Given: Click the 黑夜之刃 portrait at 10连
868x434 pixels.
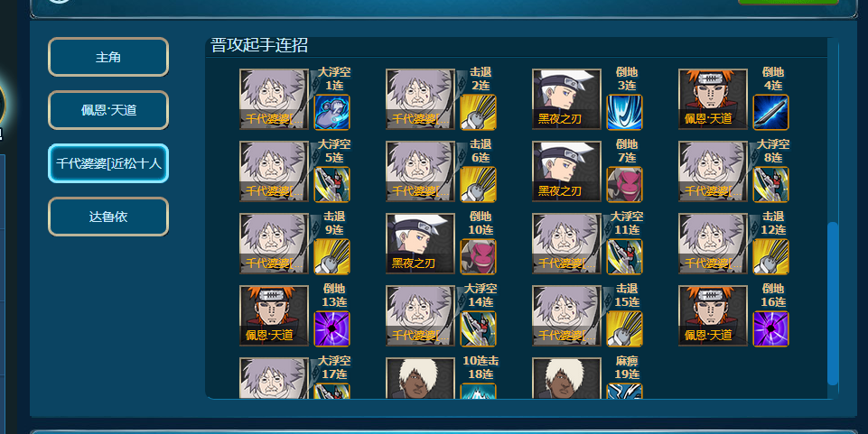Looking at the screenshot, I should tap(420, 244).
